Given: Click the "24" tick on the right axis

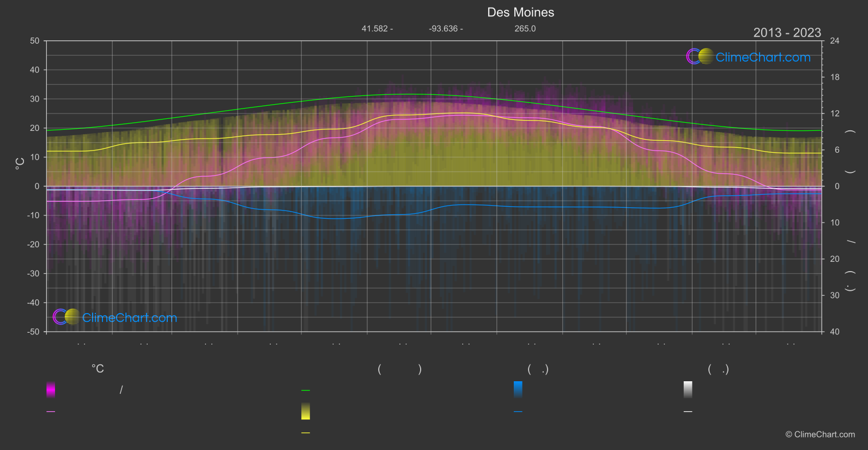Looking at the screenshot, I should point(835,41).
